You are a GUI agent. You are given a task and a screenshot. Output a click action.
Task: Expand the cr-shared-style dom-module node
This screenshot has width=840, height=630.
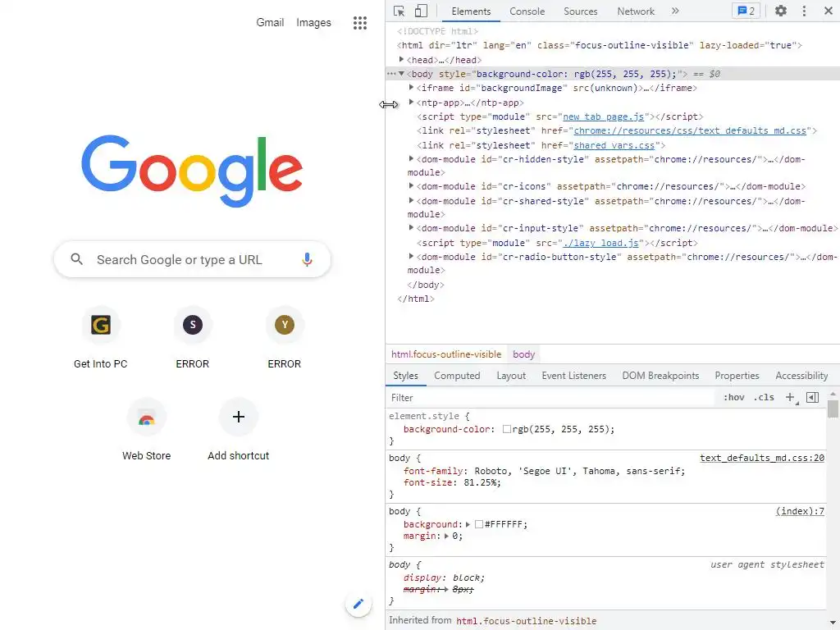(411, 200)
